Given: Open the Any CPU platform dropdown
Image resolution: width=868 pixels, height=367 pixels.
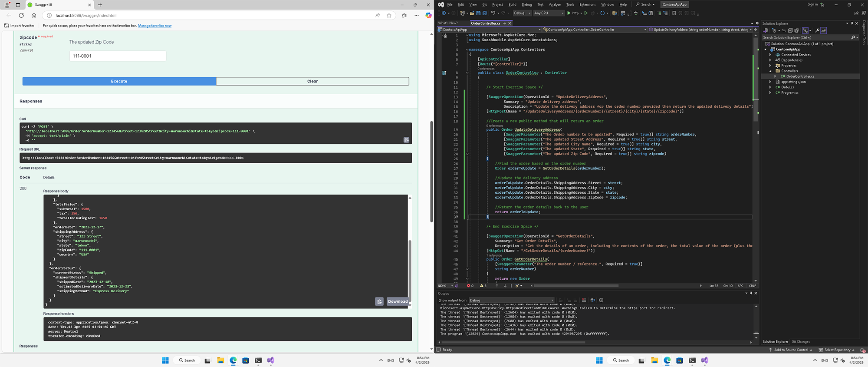Looking at the screenshot, I should tap(549, 13).
